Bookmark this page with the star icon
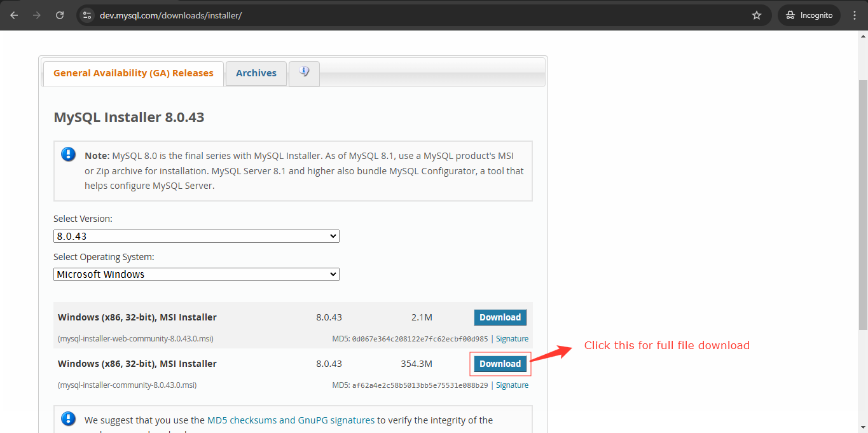 [x=757, y=15]
